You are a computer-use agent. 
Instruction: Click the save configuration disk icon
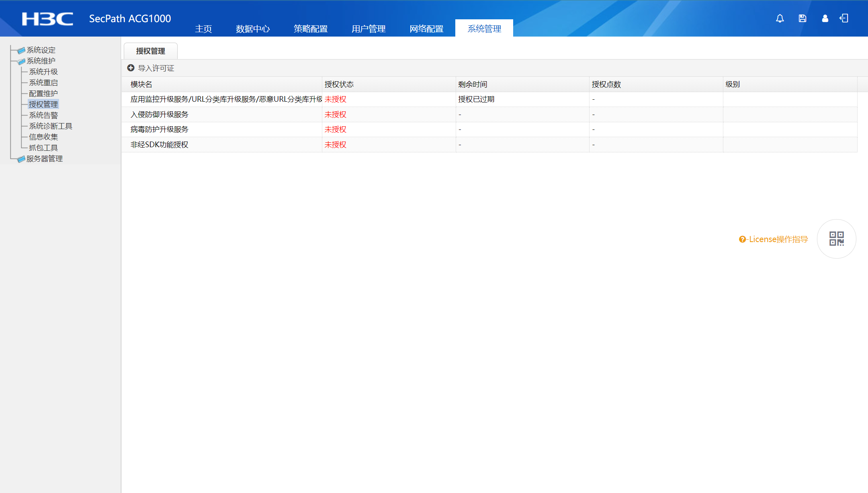point(802,18)
